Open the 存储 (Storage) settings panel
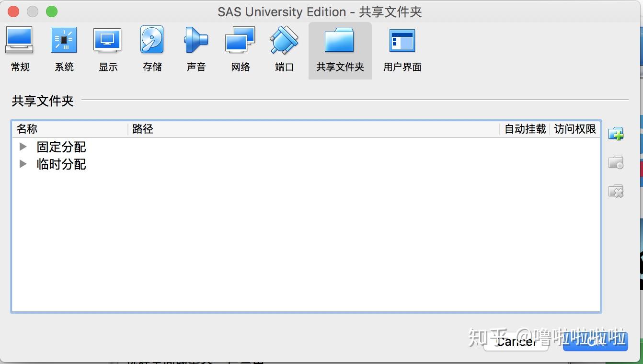 click(152, 48)
